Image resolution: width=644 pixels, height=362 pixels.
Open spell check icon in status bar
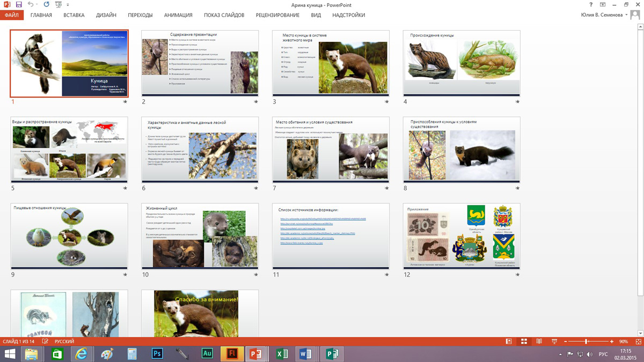(x=45, y=342)
